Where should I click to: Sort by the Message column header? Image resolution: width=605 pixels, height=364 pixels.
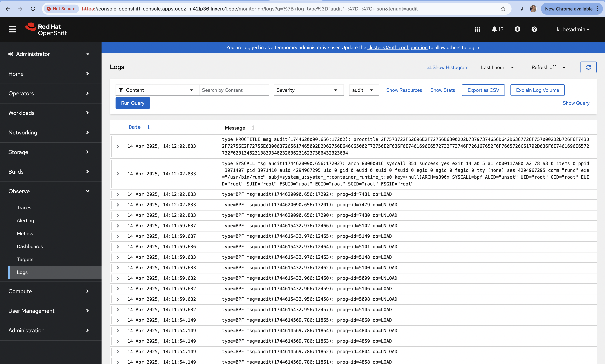(x=235, y=128)
